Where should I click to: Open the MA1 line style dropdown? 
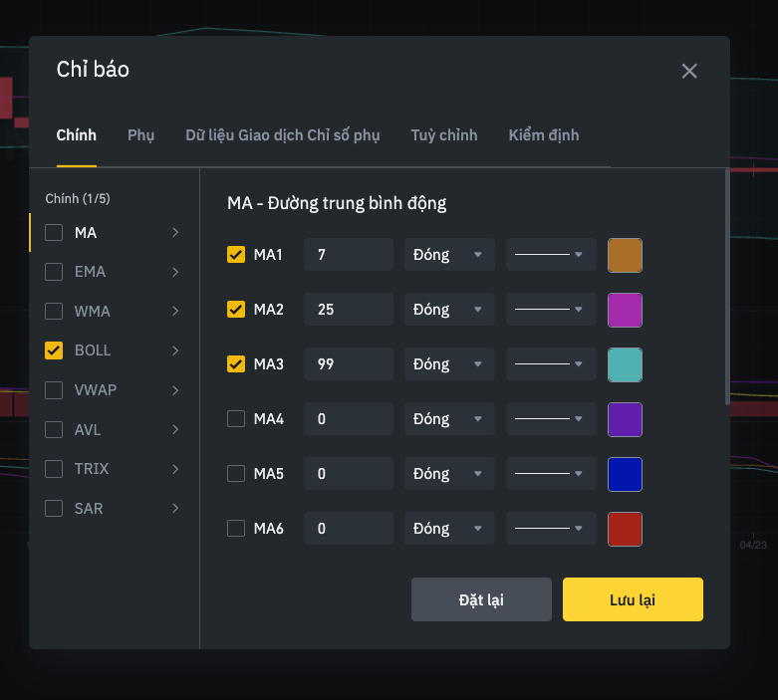coord(551,255)
